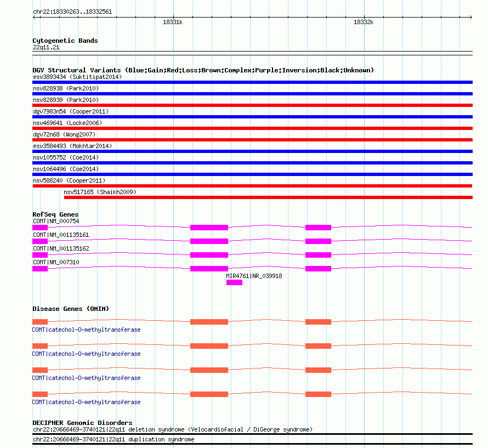Open the dgv7983n54 (Cooper2011) variant label
Image resolution: width=488 pixels, height=448 pixels.
pos(71,111)
